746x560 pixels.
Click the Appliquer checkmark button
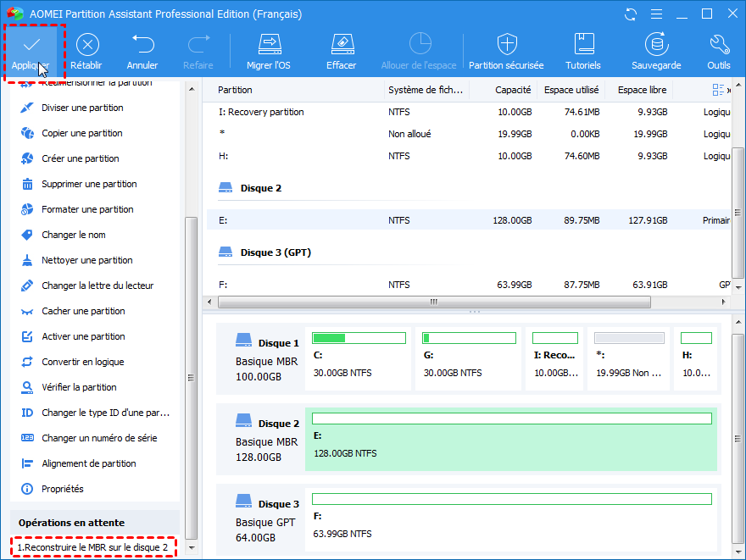pos(31,51)
